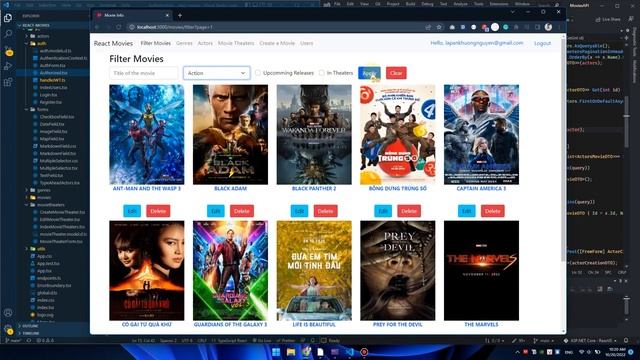Click Edit under Ant-Man and the Wasp 3
This screenshot has width=640, height=360.
coord(132,211)
